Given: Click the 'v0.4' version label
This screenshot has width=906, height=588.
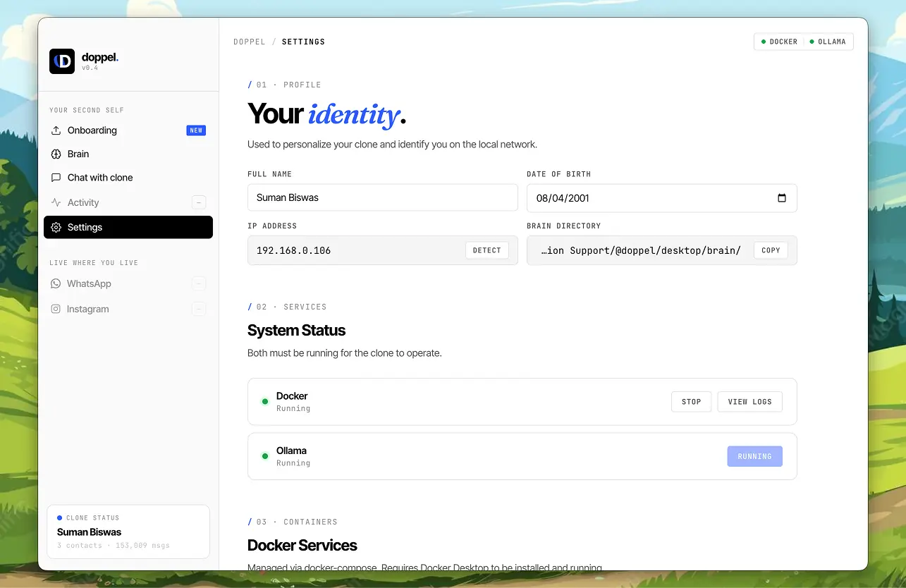Looking at the screenshot, I should (90, 68).
